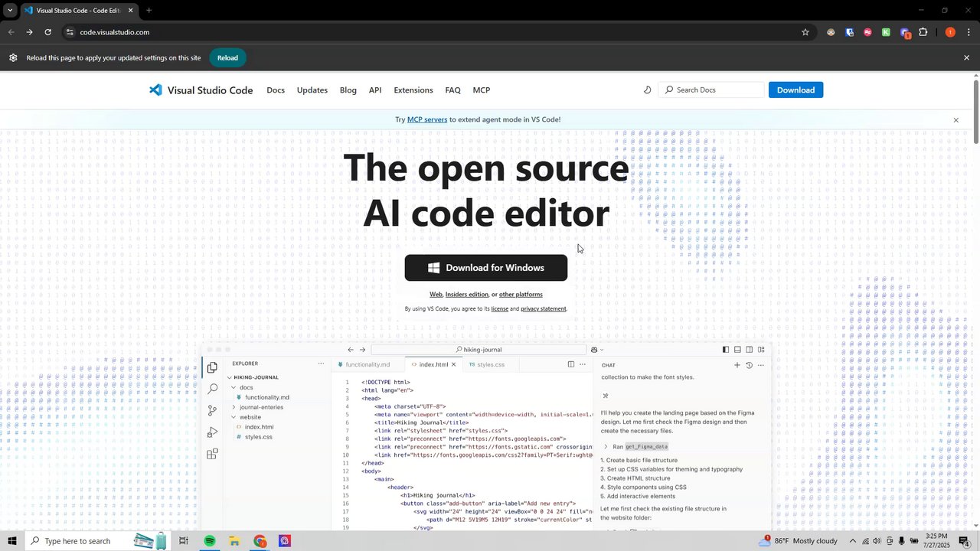Open the privacy statement link

tap(544, 309)
